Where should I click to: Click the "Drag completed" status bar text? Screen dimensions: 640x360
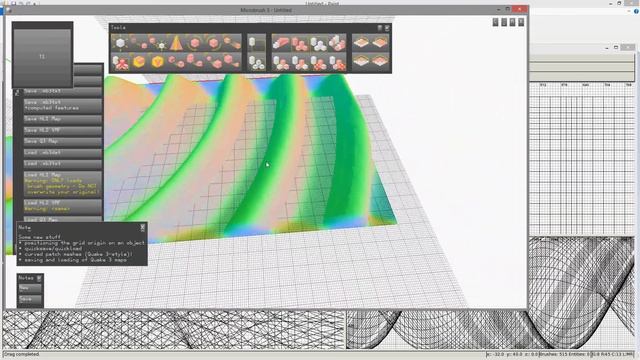[x=21, y=354]
